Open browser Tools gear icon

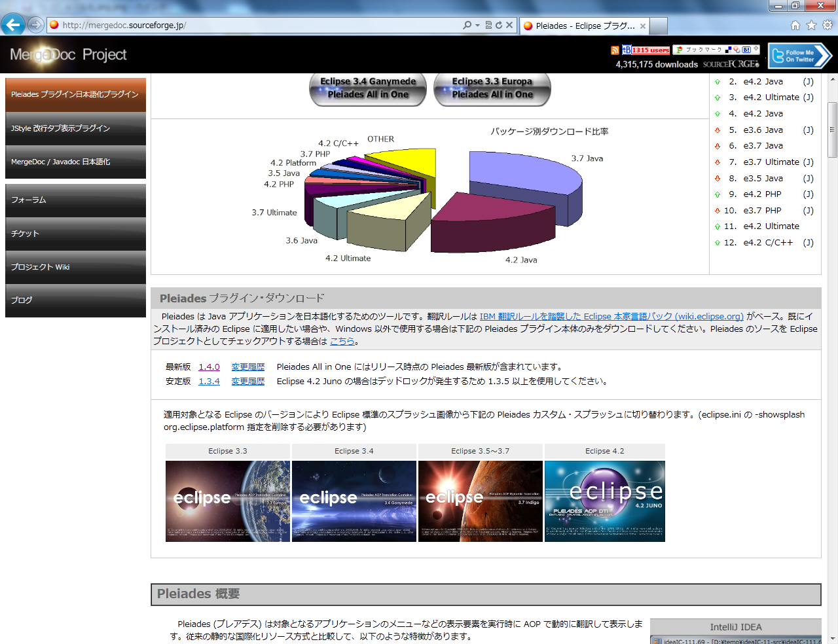828,25
